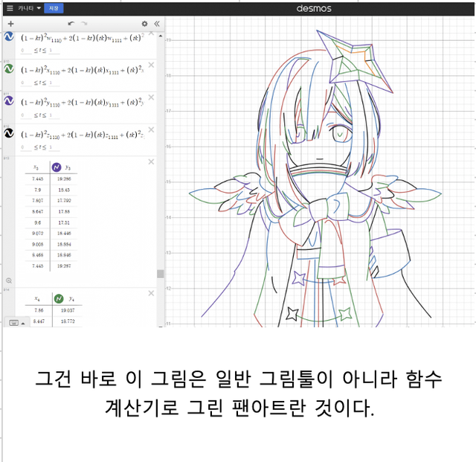Delete the z1110 expression with its X
This screenshot has height=462, width=476.
151,129
